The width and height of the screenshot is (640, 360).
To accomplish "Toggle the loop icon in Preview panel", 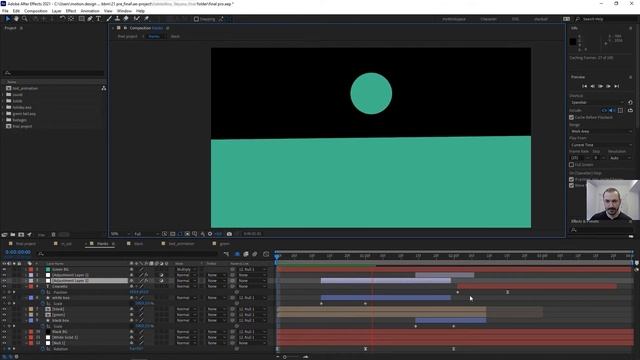I will pos(630,111).
